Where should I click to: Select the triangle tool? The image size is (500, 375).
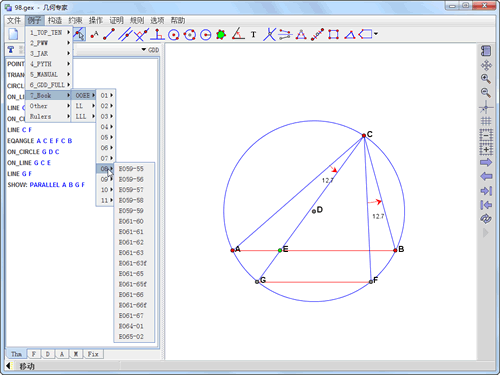click(x=350, y=34)
